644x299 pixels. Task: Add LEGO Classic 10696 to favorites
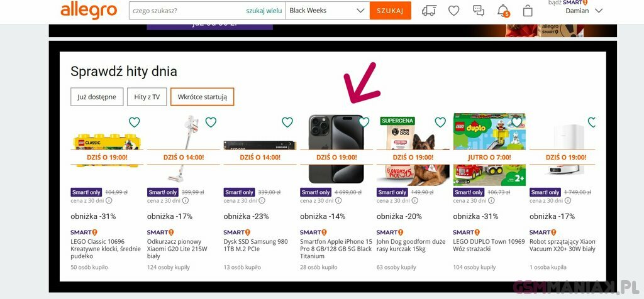(x=135, y=122)
